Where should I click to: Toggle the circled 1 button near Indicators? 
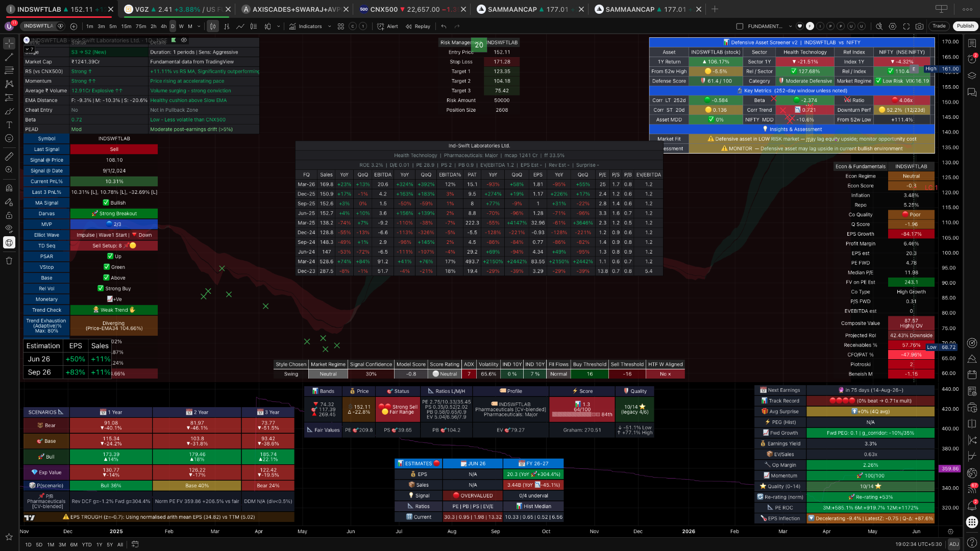(363, 26)
